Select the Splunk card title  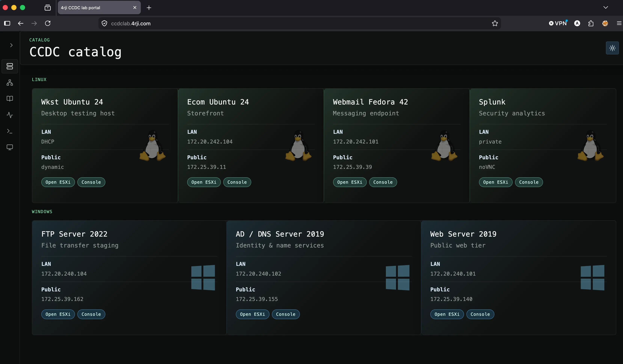[492, 102]
